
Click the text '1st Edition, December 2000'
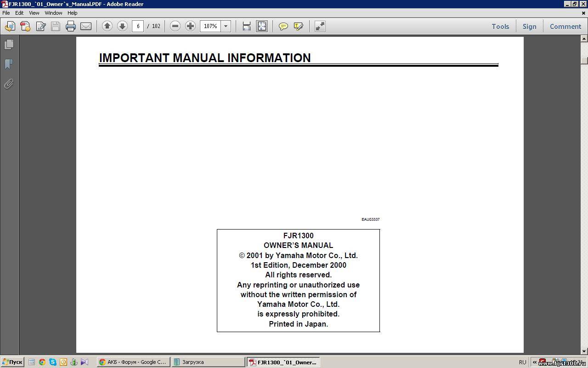pyautogui.click(x=298, y=265)
